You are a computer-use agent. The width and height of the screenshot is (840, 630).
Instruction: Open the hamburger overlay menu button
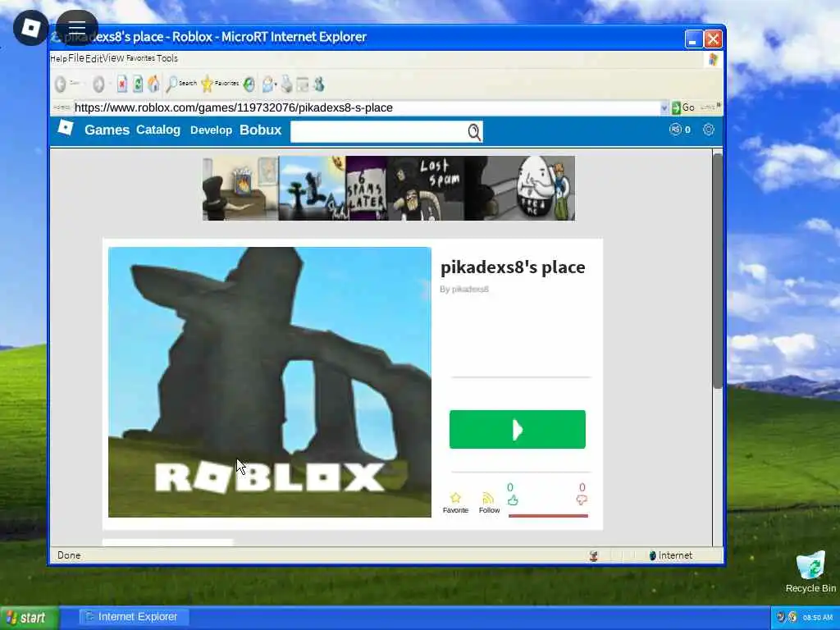click(x=76, y=28)
